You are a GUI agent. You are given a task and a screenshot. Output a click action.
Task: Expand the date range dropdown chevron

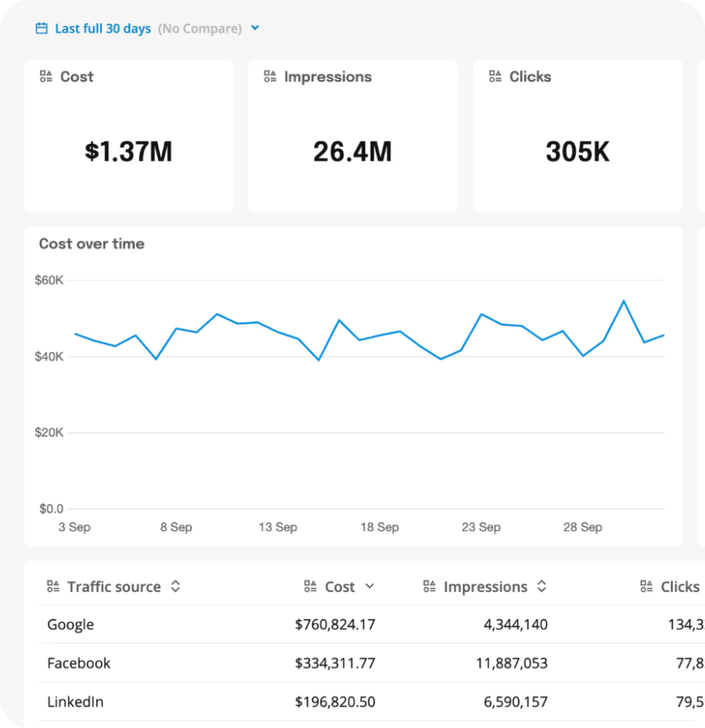[255, 28]
